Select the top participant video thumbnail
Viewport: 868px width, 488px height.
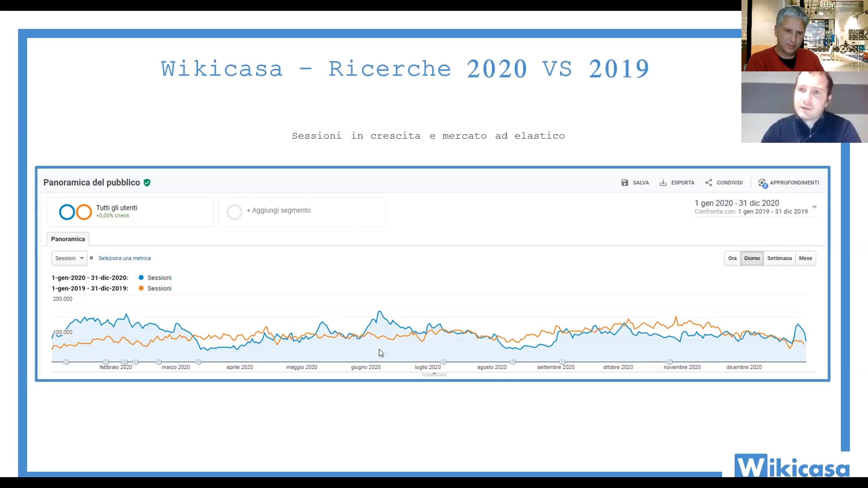pyautogui.click(x=805, y=35)
